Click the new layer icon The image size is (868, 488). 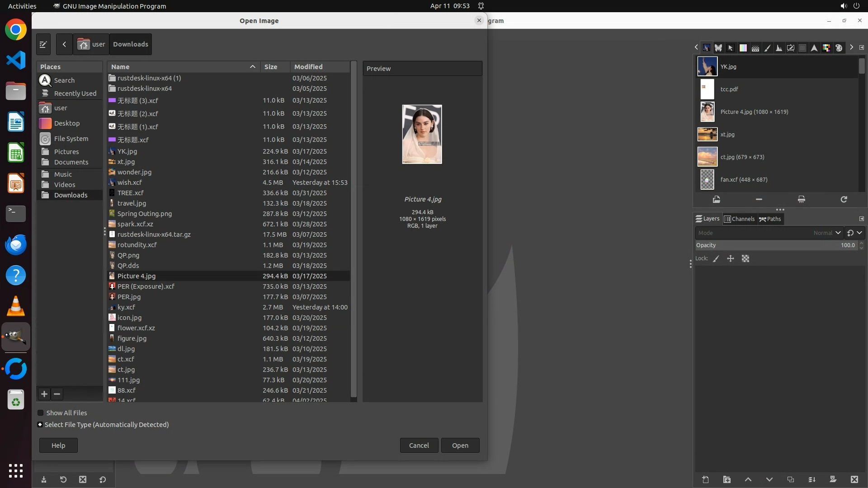coord(705,480)
